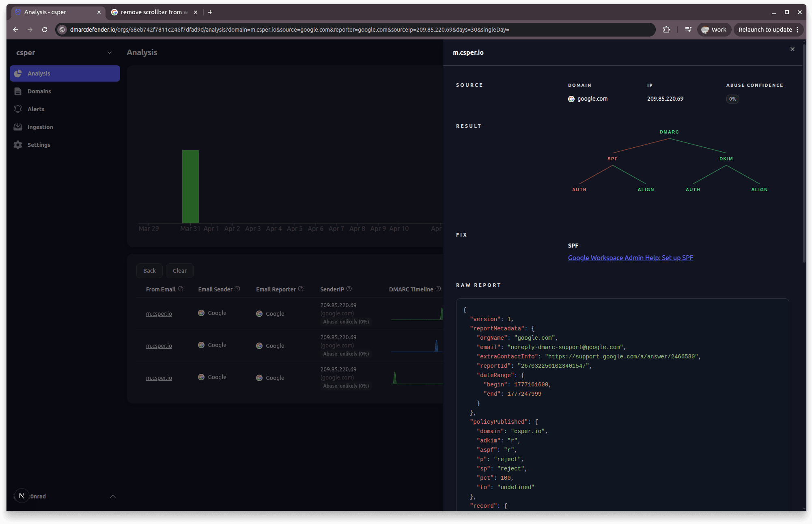Click the google.com domain icon in Source
The width and height of the screenshot is (812, 524).
[x=571, y=99]
